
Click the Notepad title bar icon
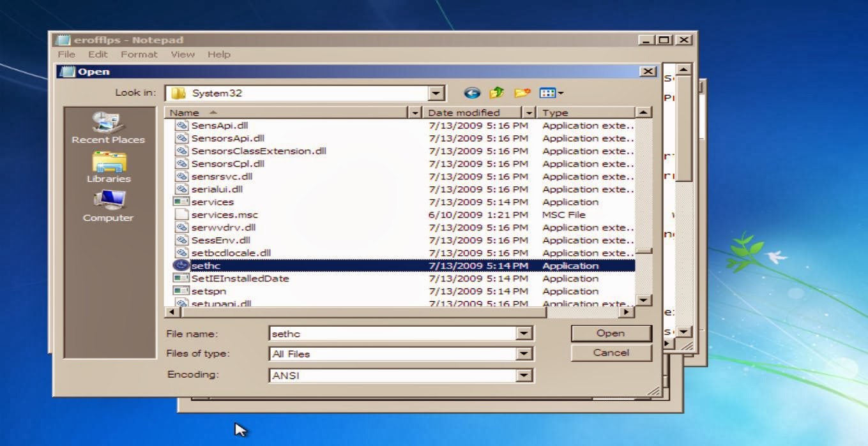(63, 40)
